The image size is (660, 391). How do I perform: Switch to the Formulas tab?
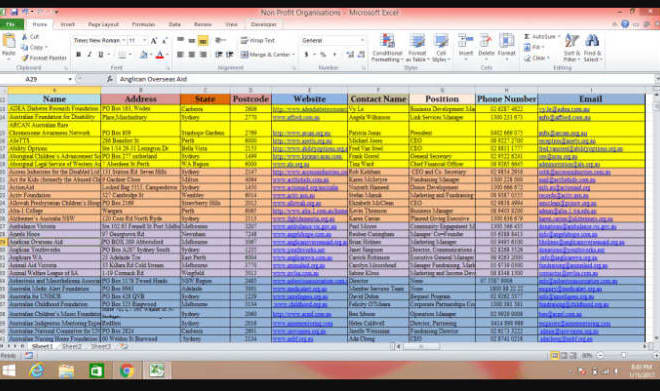click(144, 24)
